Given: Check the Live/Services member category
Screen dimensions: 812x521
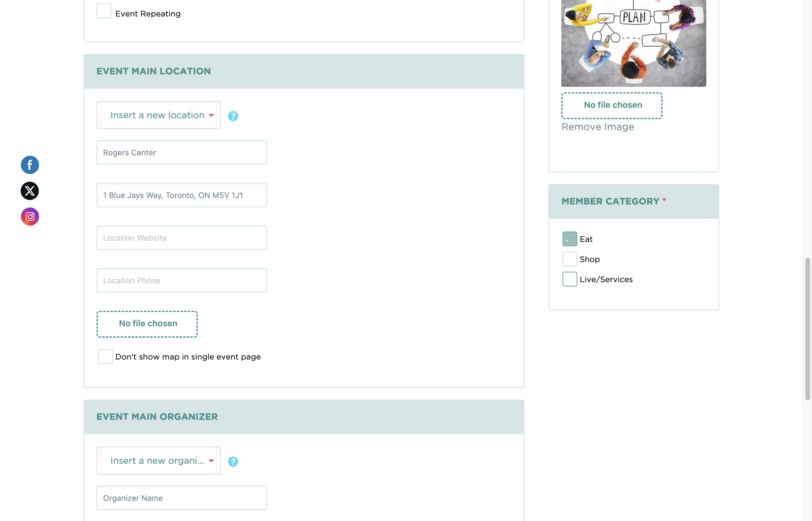Looking at the screenshot, I should (570, 279).
